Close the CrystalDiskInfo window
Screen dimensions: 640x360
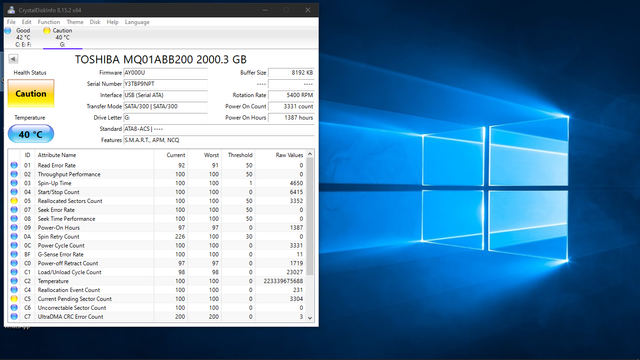coord(308,10)
